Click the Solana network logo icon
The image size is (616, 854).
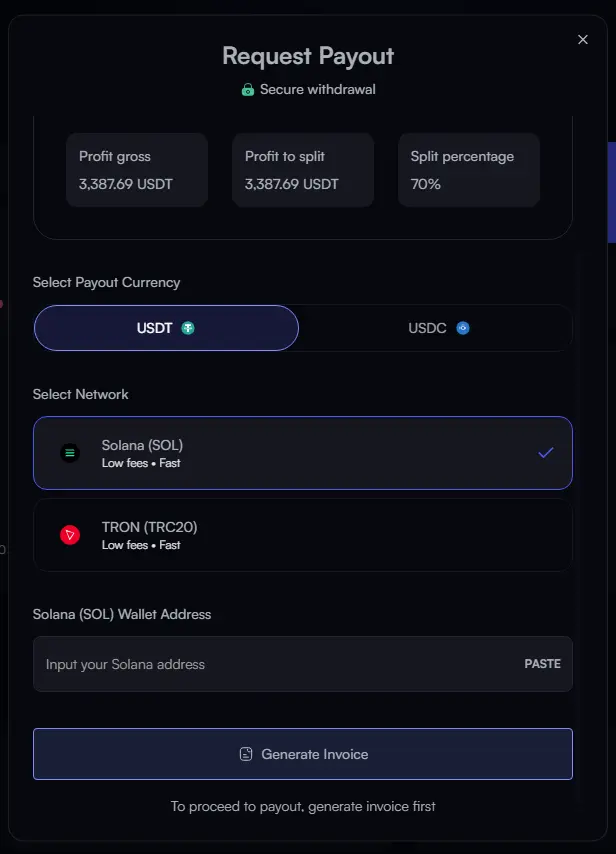[70, 453]
